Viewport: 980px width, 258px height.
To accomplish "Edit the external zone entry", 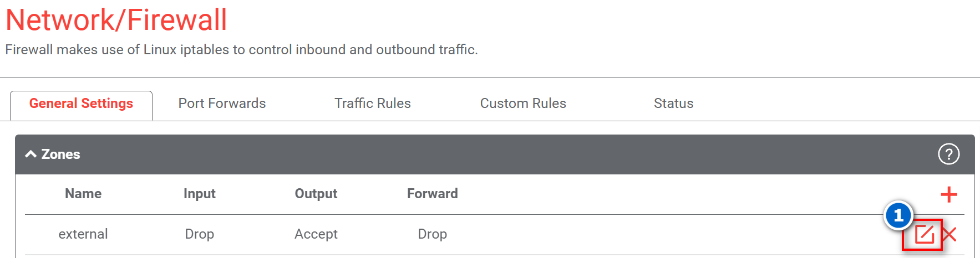I will pos(924,234).
